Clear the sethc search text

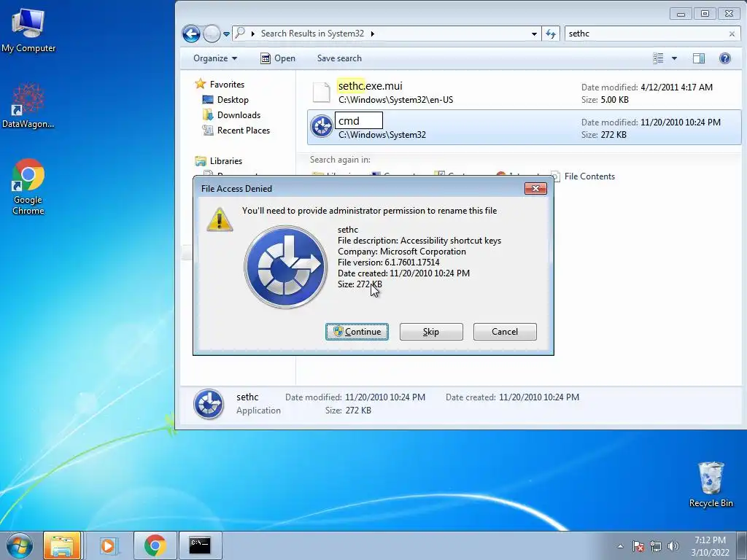tap(732, 34)
